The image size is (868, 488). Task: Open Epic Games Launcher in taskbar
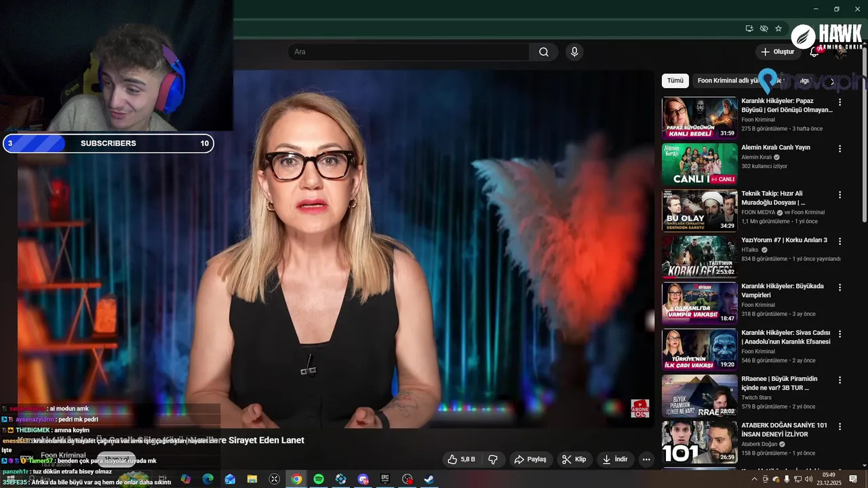pyautogui.click(x=385, y=479)
